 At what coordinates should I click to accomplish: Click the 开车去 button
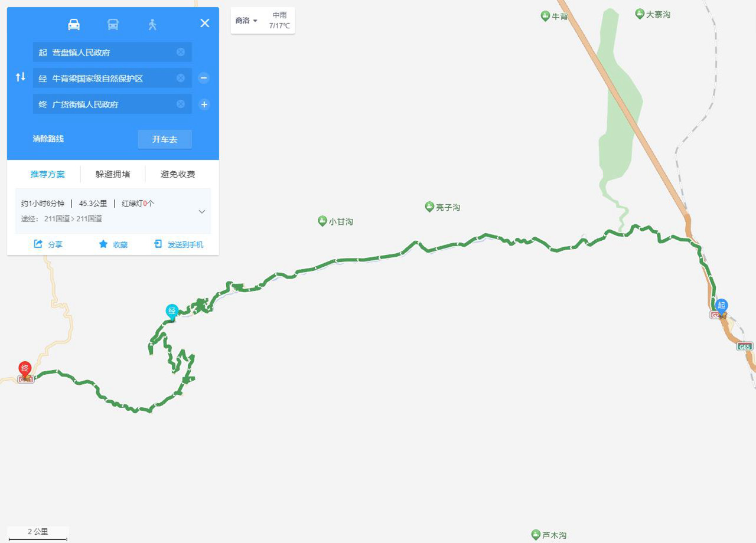165,139
